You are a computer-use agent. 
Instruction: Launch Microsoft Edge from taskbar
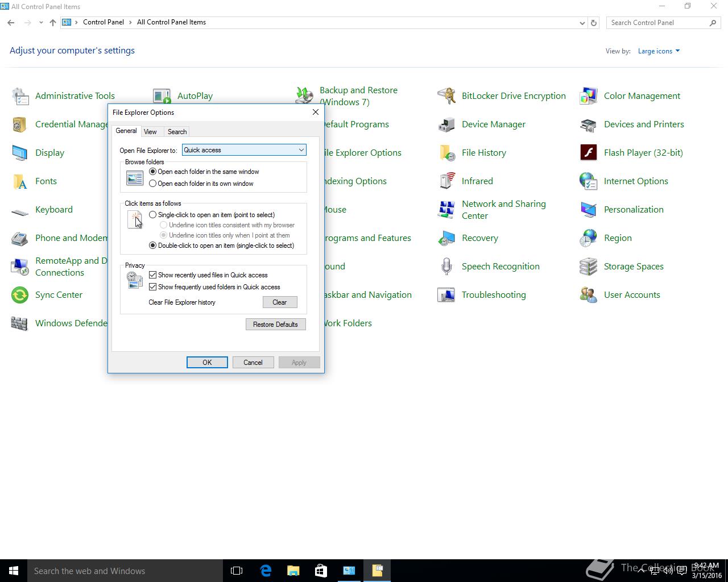point(265,571)
